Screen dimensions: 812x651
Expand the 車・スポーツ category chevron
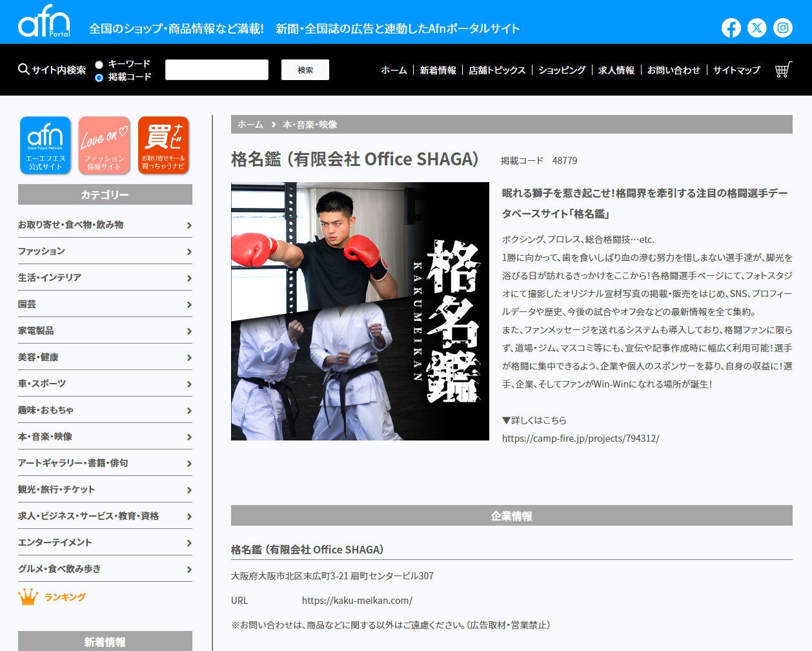[188, 384]
